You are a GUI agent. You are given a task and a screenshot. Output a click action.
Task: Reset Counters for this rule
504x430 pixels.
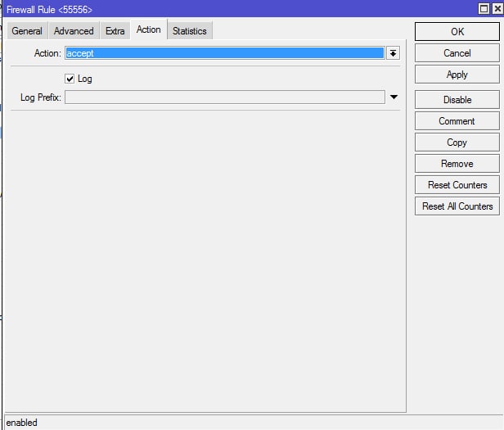[457, 185]
